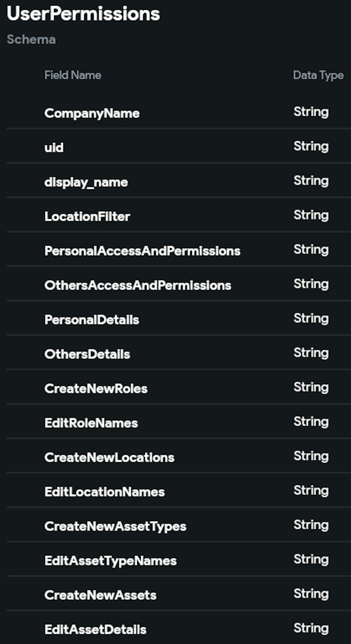This screenshot has height=644, width=351.
Task: Select the PersonalDetails field
Action: pyautogui.click(x=92, y=320)
